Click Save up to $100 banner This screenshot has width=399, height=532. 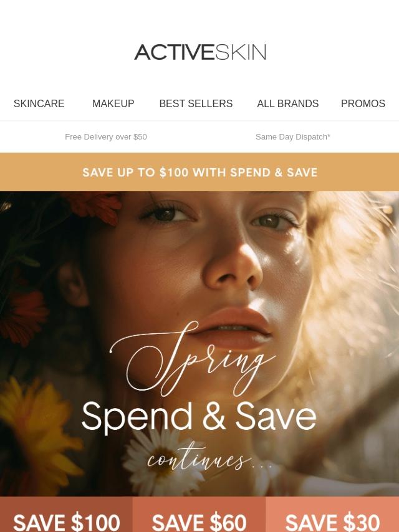click(x=199, y=172)
